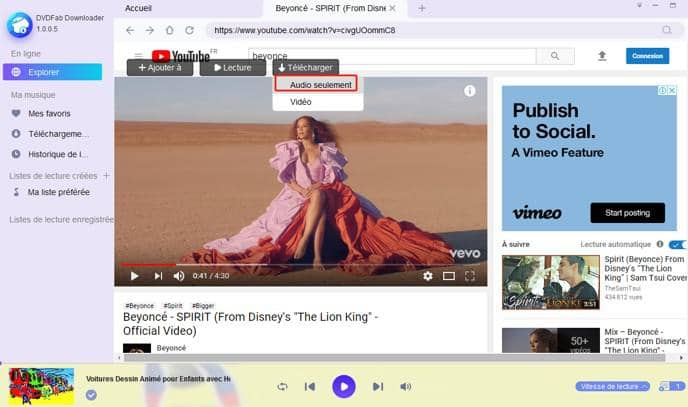Click the horizontal page scrollbar

394,358
